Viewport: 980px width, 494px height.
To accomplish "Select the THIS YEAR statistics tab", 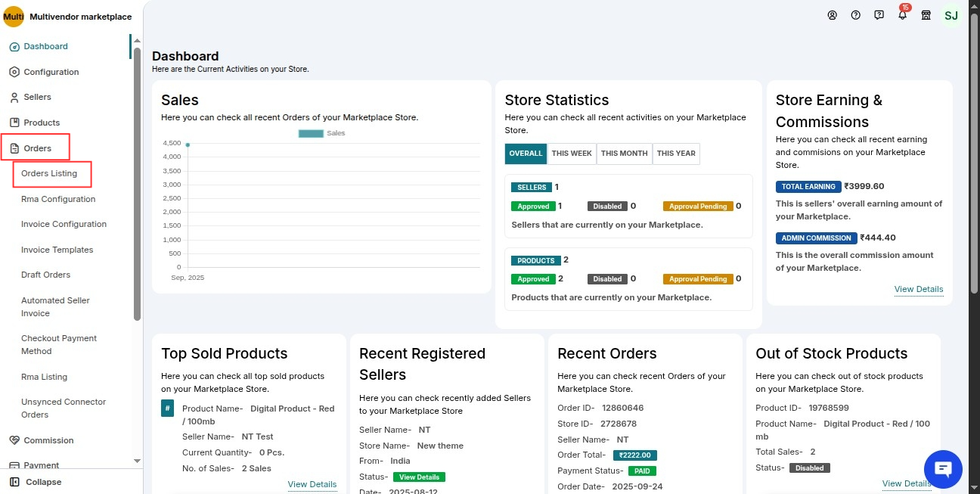I will tap(675, 154).
